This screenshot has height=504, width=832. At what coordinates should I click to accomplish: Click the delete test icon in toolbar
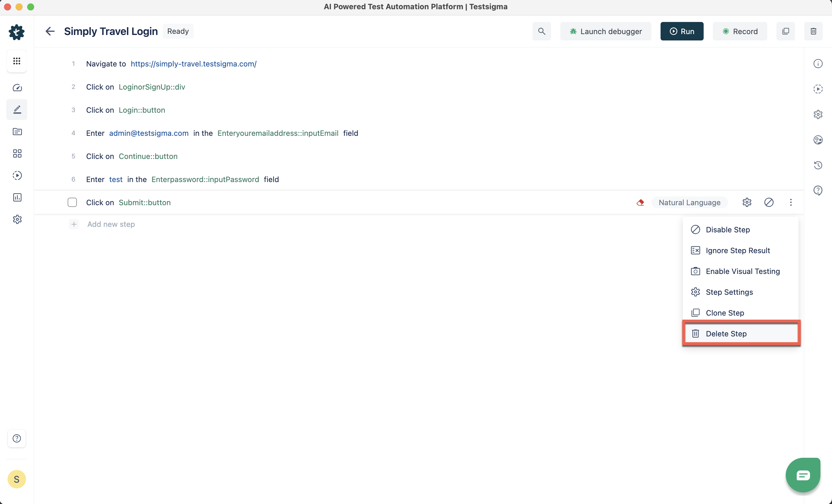click(x=813, y=31)
